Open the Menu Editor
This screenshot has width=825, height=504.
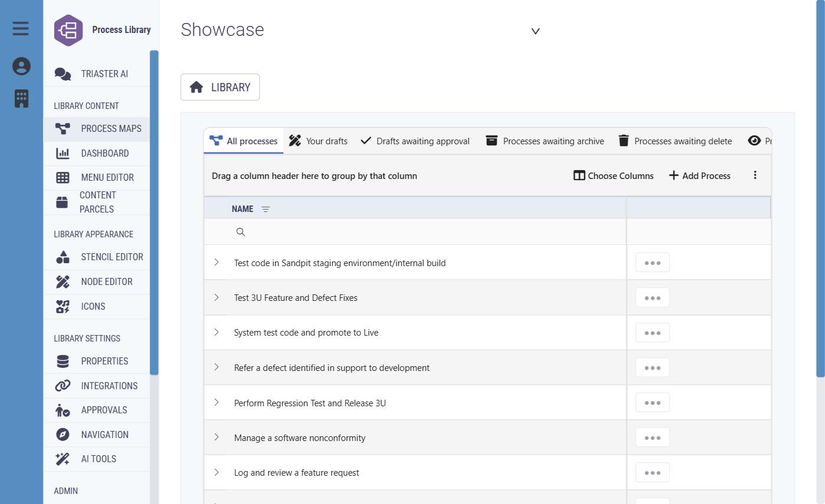pos(97,178)
